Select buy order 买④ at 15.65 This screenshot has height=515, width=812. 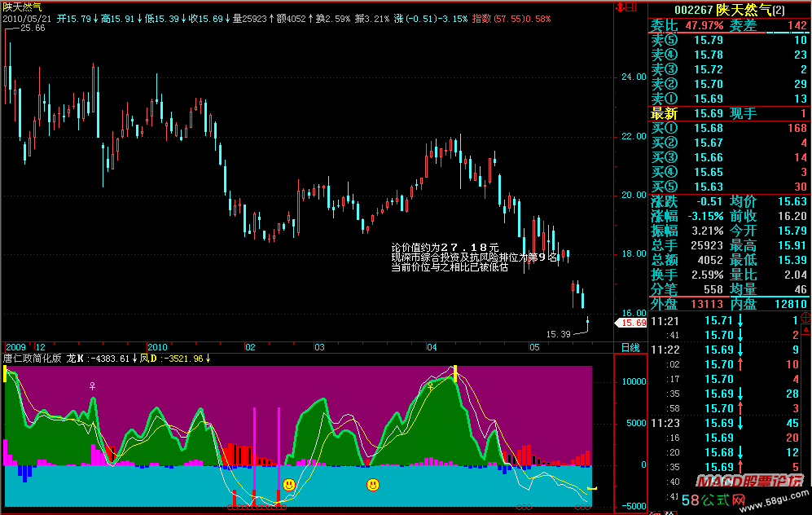(x=729, y=171)
